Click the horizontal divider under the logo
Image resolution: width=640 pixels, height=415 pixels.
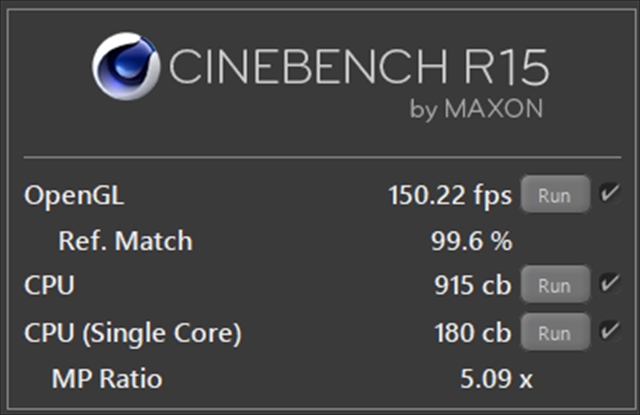(x=322, y=157)
